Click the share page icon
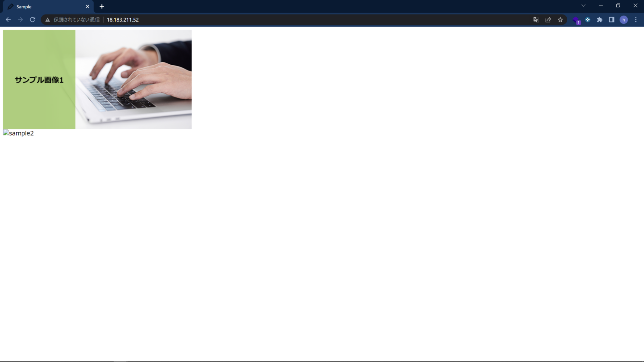644x362 pixels. pyautogui.click(x=548, y=19)
